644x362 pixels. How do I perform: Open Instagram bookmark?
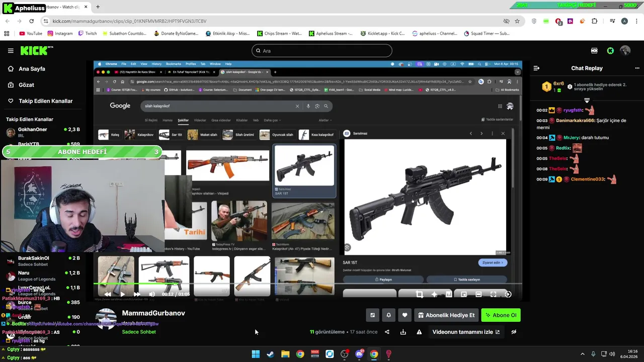pos(60,34)
